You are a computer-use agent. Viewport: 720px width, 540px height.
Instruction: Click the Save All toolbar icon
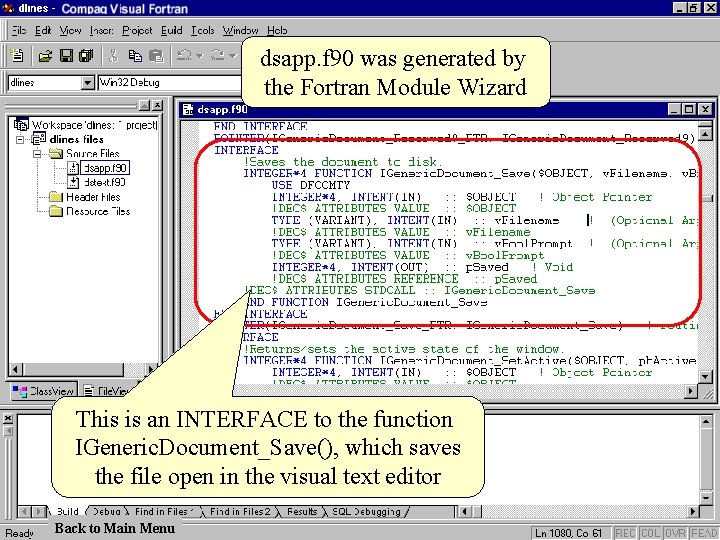(86, 56)
